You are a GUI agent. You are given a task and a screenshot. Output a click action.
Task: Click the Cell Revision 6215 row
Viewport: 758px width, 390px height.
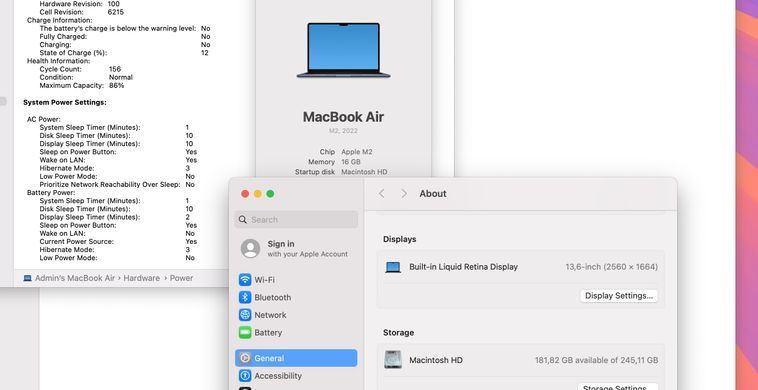click(81, 12)
